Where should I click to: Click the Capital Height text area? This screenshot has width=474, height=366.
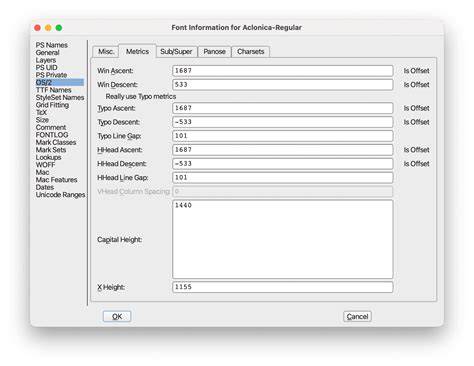(x=283, y=239)
